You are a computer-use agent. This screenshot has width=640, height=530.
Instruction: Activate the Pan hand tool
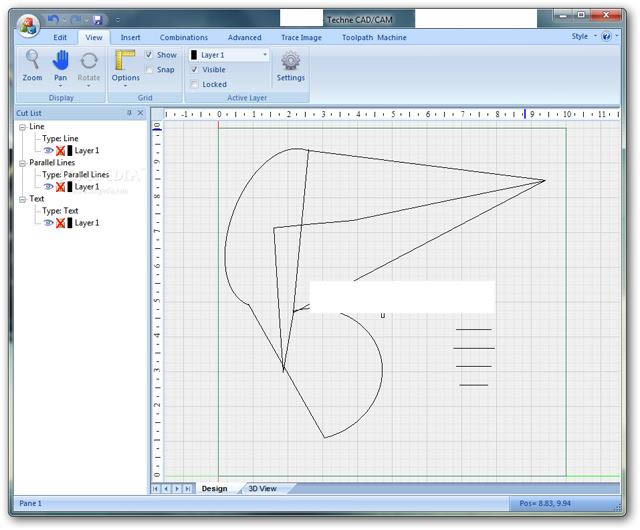point(61,64)
